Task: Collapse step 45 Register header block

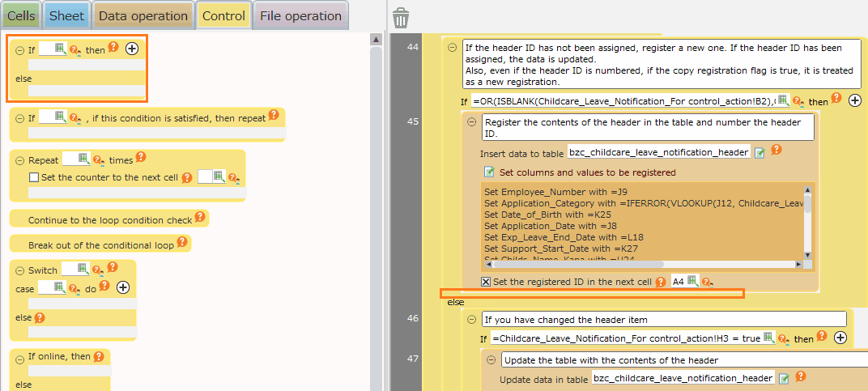Action: [x=471, y=121]
